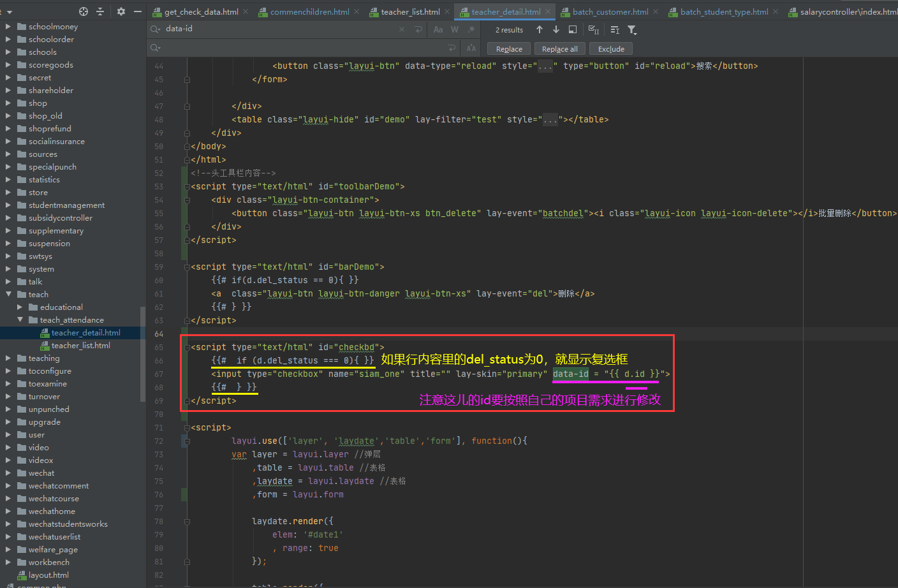Click the Replace all button
The image size is (898, 588).
coord(560,49)
